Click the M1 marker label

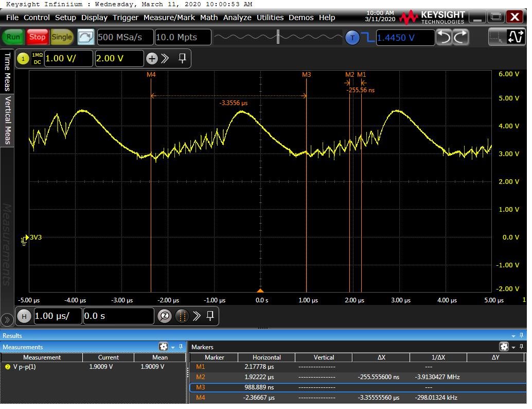pos(362,74)
